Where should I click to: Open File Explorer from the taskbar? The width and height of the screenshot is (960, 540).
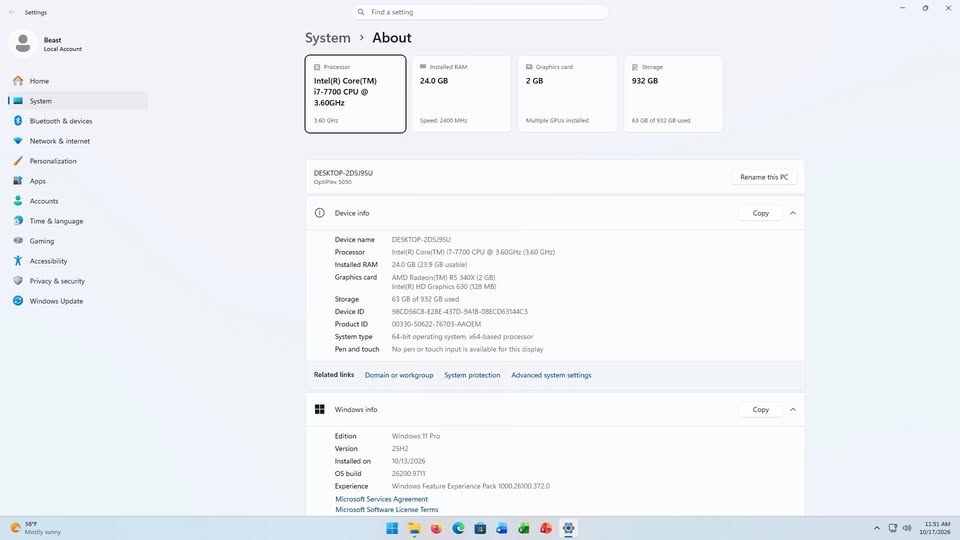tap(414, 528)
